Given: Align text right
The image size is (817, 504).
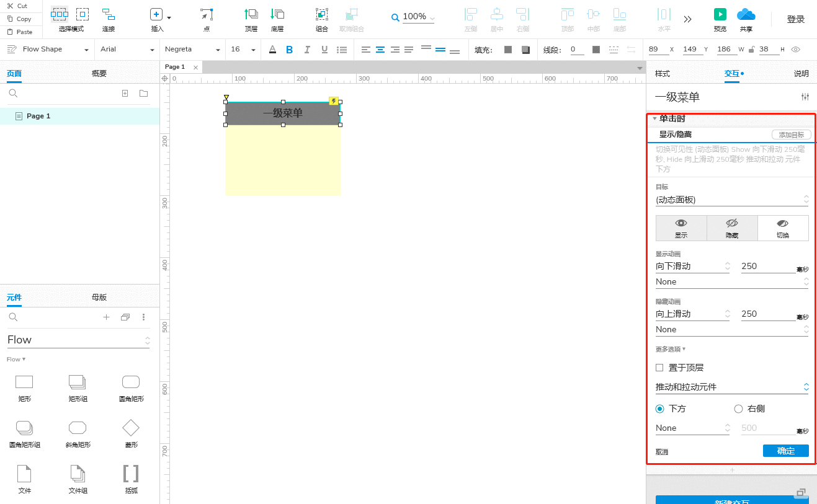Looking at the screenshot, I should 395,50.
